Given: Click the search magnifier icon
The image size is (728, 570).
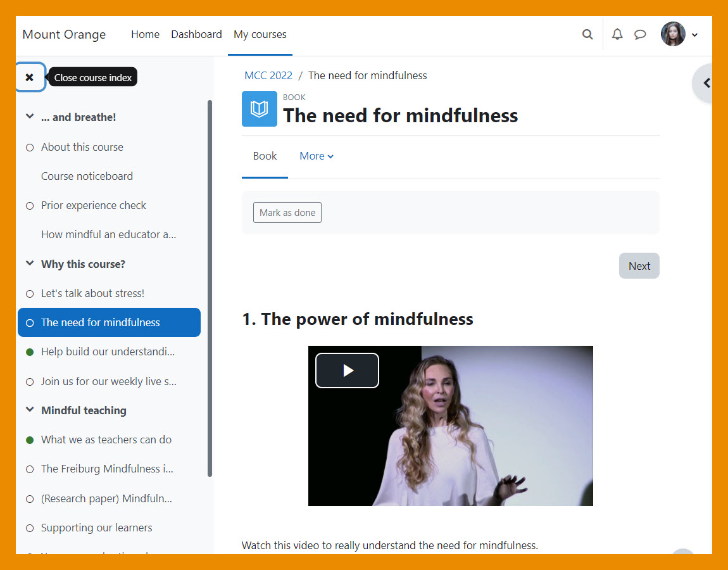Looking at the screenshot, I should (587, 34).
